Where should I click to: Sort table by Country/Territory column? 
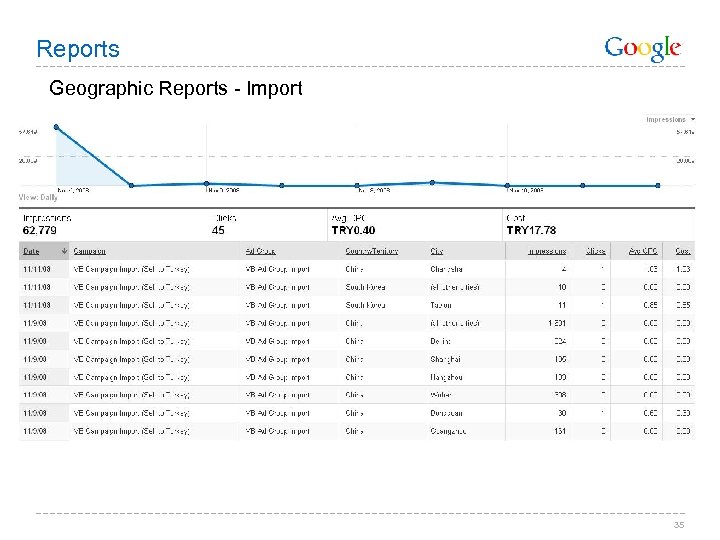point(371,251)
